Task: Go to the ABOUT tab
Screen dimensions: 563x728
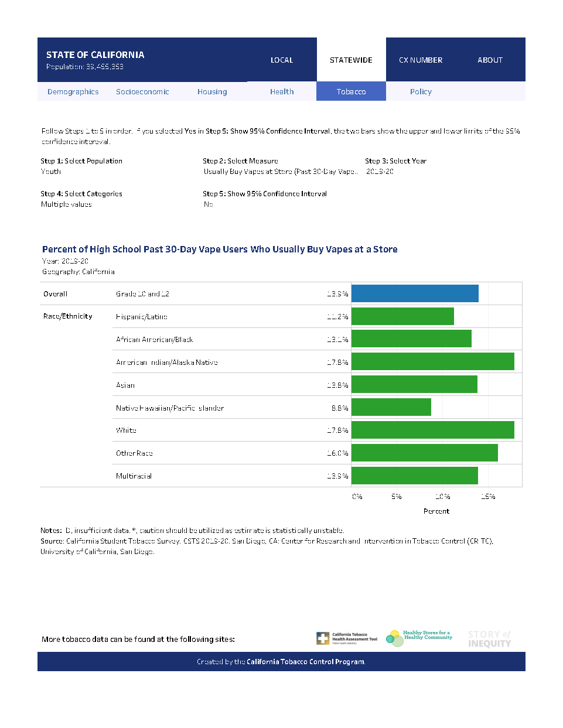Action: (490, 60)
